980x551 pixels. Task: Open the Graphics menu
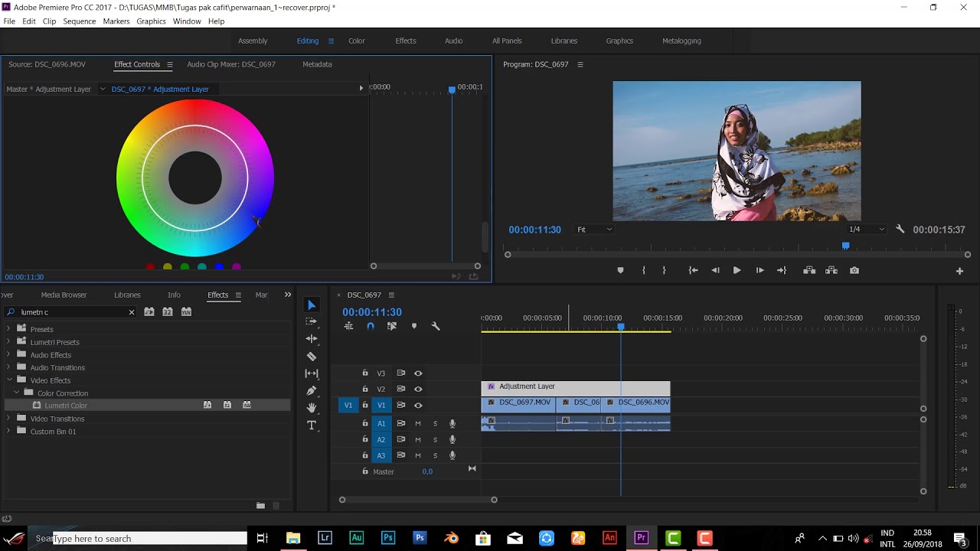[x=151, y=21]
